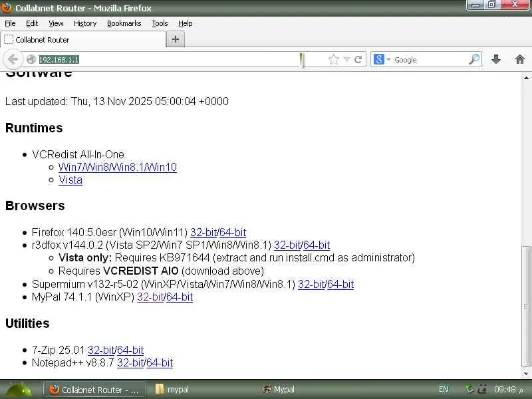Click the Runtimes heading

tap(35, 128)
